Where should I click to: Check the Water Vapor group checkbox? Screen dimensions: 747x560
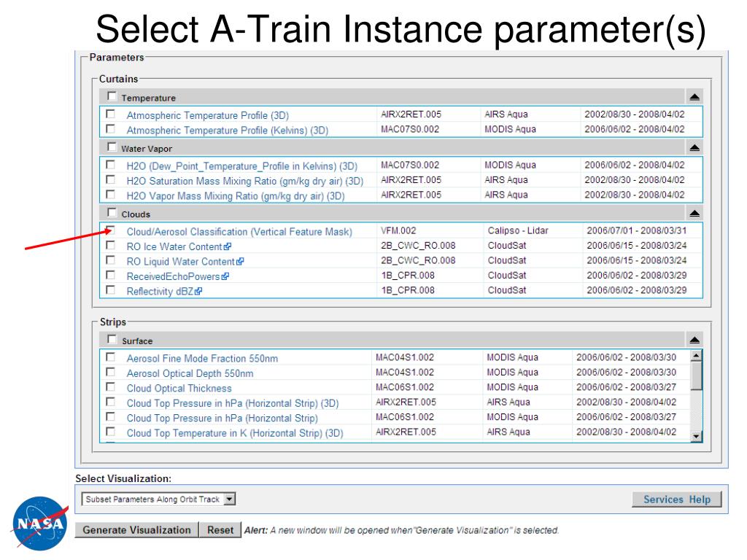(112, 147)
